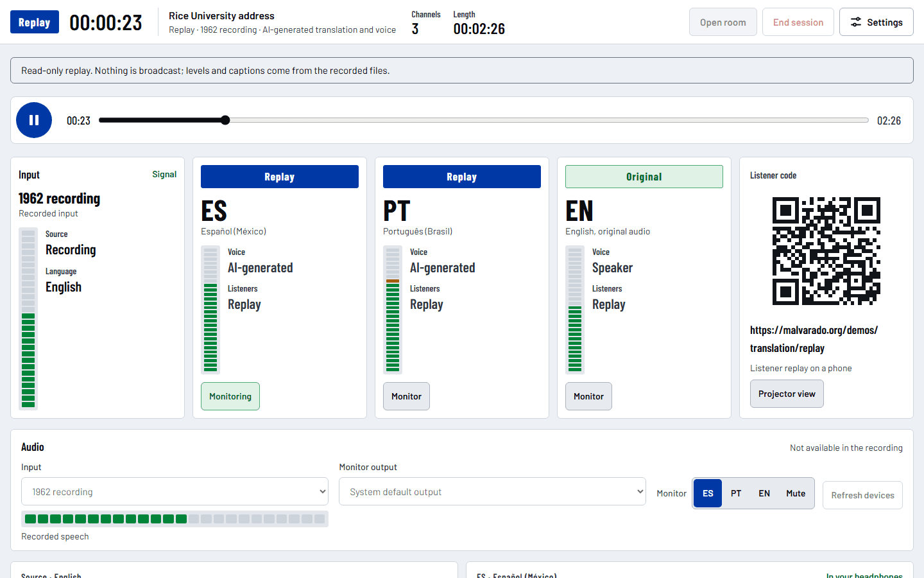Enable Monitor on the EN channel
Viewport: 924px width, 578px height.
588,396
